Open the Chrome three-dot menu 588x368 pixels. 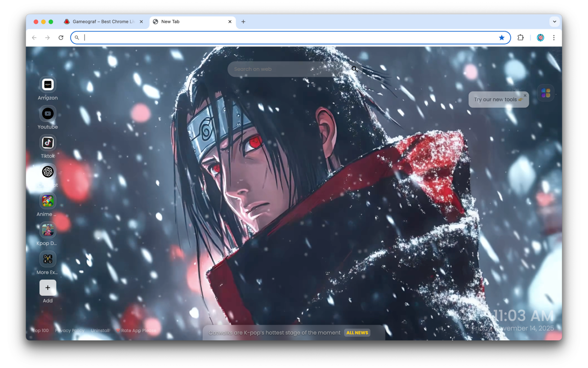click(x=554, y=38)
